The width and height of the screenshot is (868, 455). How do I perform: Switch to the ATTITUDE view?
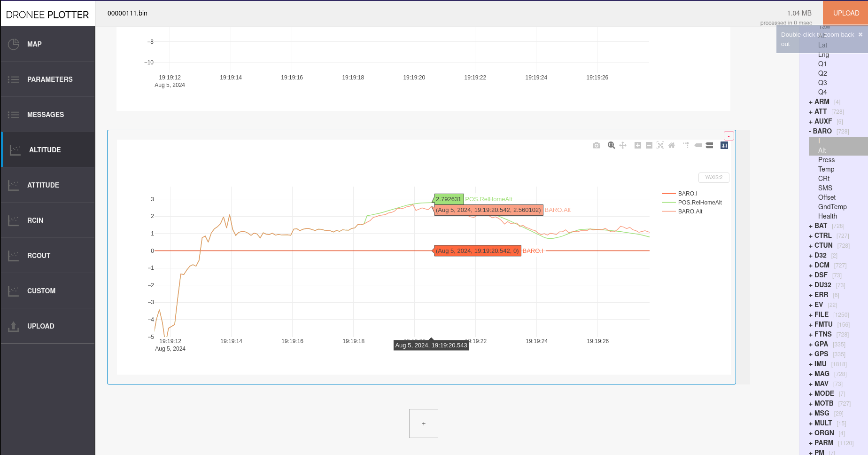[43, 185]
